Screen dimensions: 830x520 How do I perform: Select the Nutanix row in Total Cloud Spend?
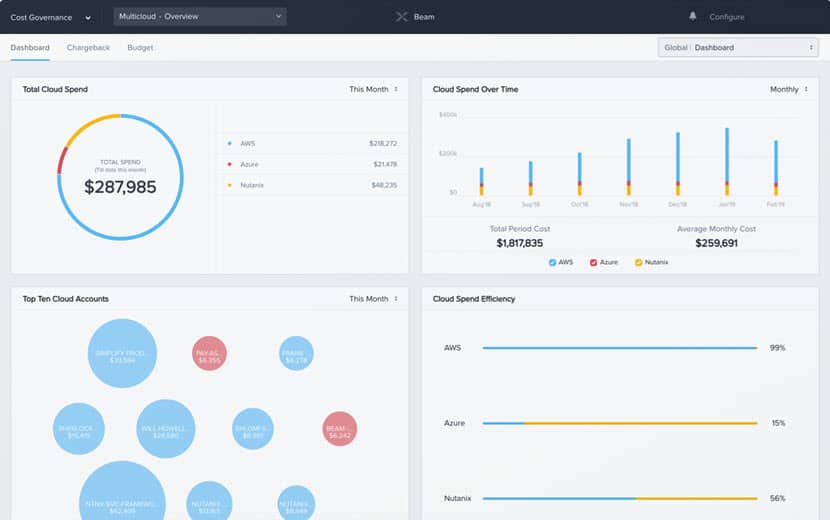(312, 185)
